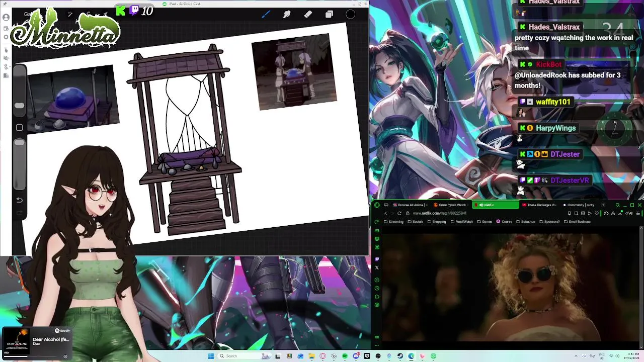Screen dimensions: 644x362
Task: Switch to the Crunchyroll Watch tab
Action: [450, 205]
